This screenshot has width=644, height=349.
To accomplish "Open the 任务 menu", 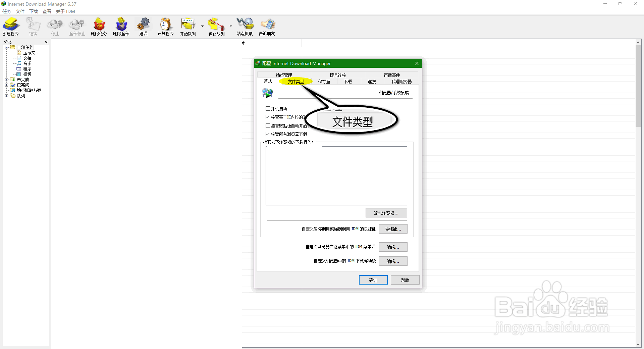I will (7, 11).
